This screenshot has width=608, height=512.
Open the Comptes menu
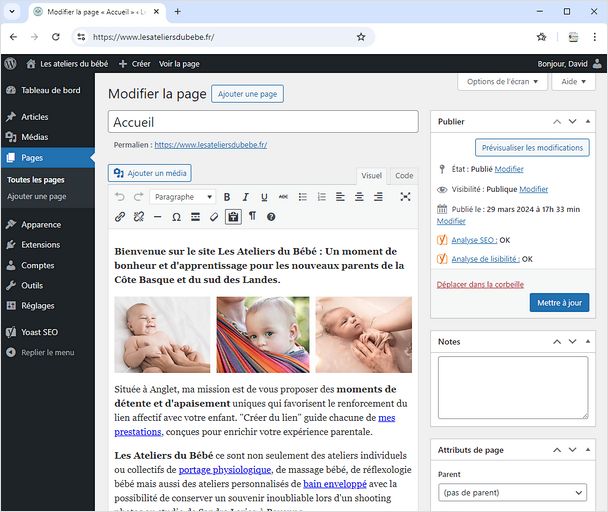coord(47,265)
